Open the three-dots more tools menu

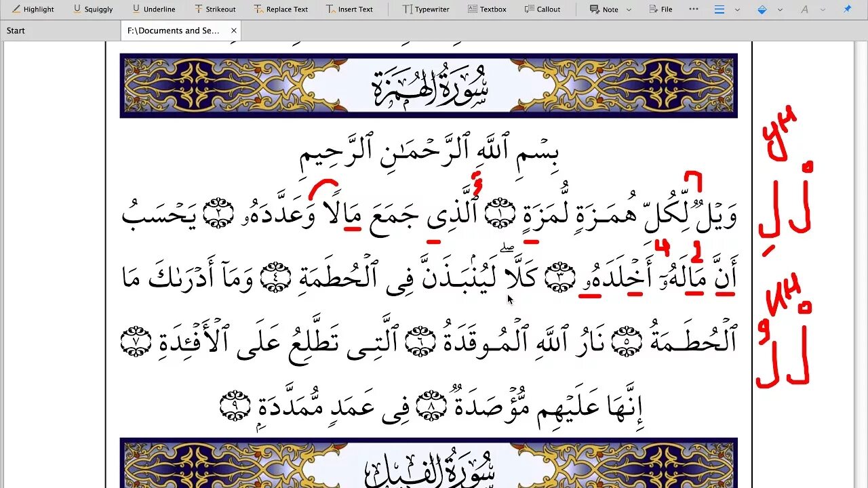693,9
